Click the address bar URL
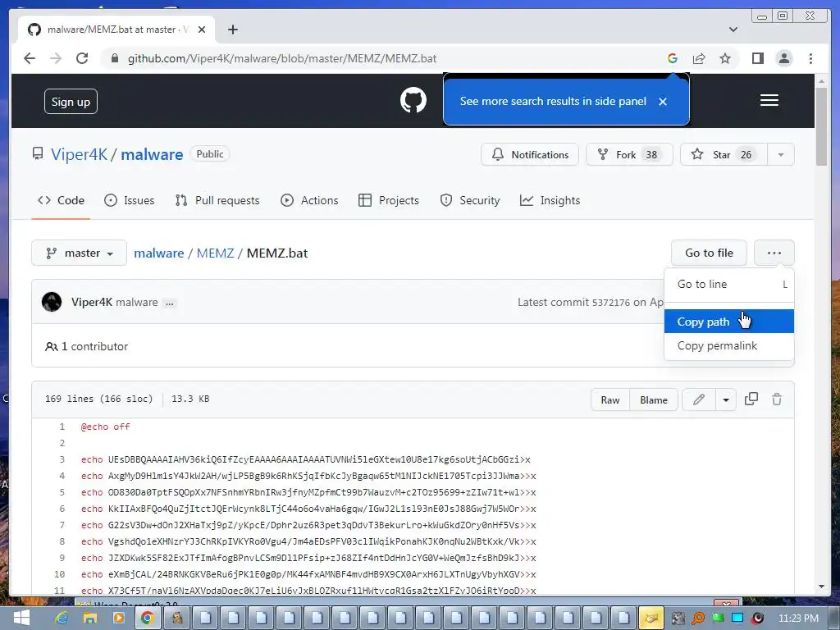This screenshot has width=840, height=630. [282, 58]
